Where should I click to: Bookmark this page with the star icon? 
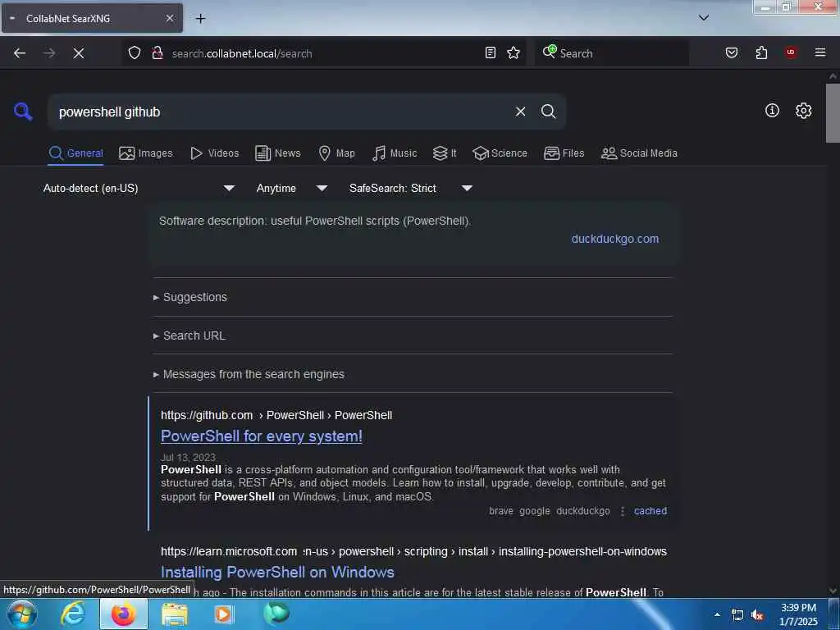[x=514, y=52]
